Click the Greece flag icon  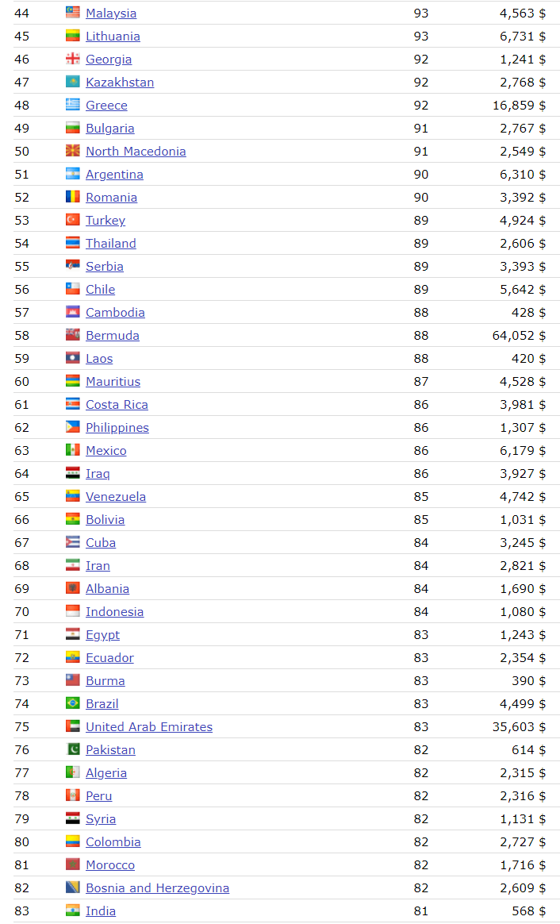tap(72, 105)
